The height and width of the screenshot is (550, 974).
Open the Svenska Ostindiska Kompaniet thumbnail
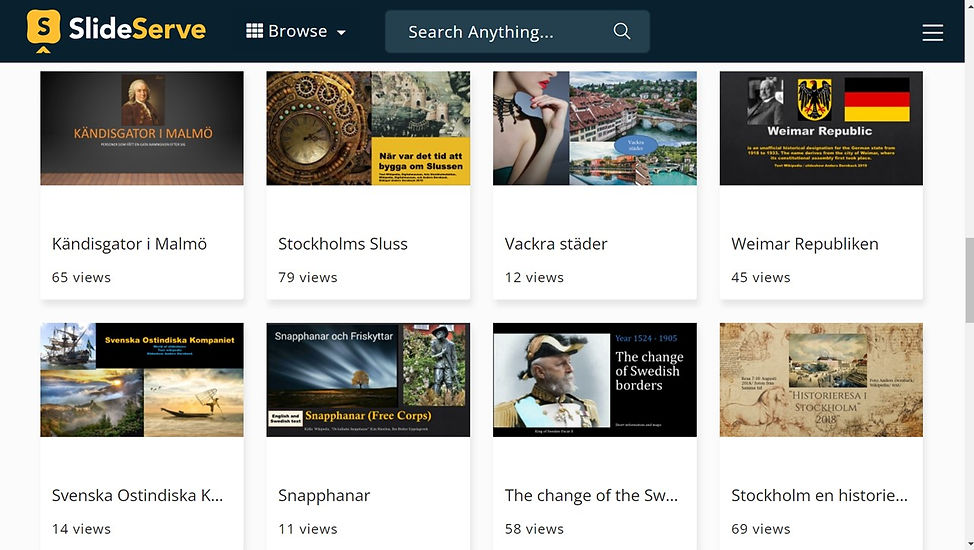tap(142, 380)
